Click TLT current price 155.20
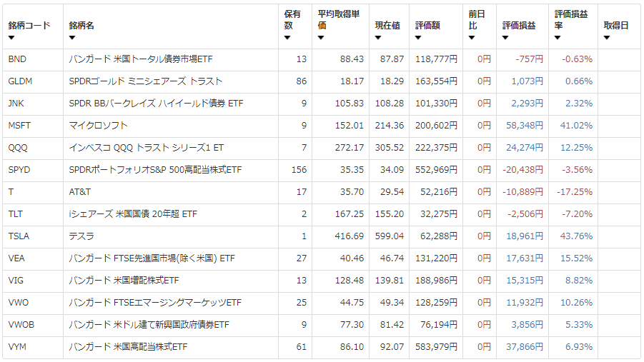This screenshot has height=362, width=644. [390, 214]
